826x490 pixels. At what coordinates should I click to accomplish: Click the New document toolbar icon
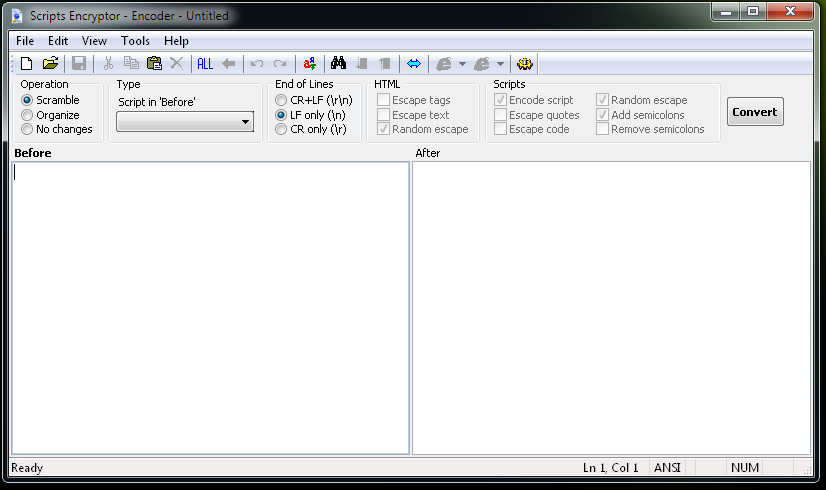(26, 64)
